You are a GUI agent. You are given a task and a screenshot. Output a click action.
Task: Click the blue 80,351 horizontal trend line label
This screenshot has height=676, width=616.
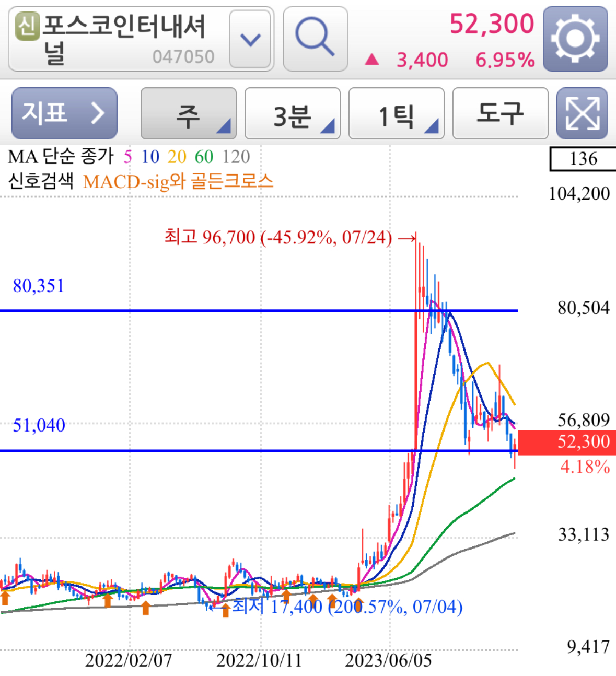pos(39,285)
